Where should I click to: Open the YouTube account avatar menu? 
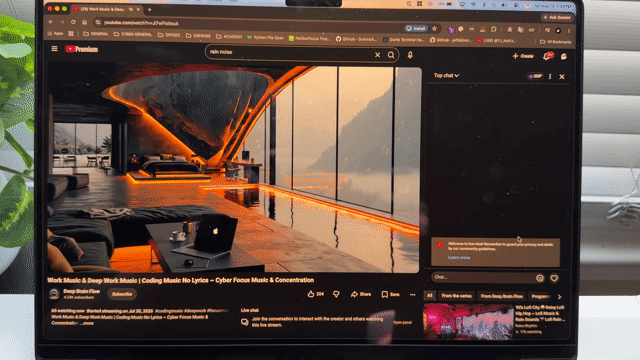(564, 56)
